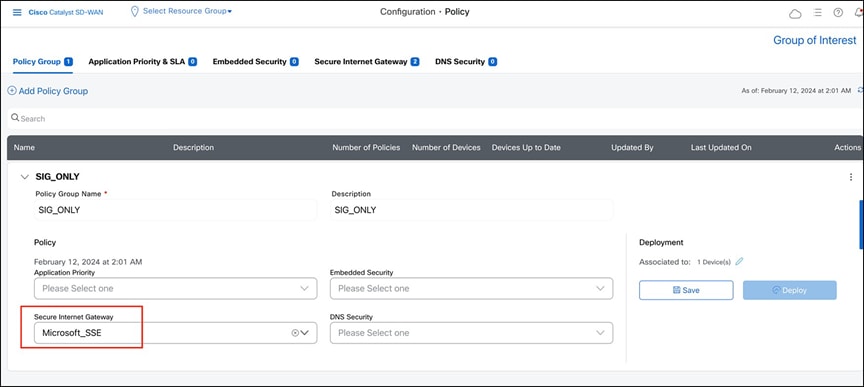Click into the Search field

435,119
